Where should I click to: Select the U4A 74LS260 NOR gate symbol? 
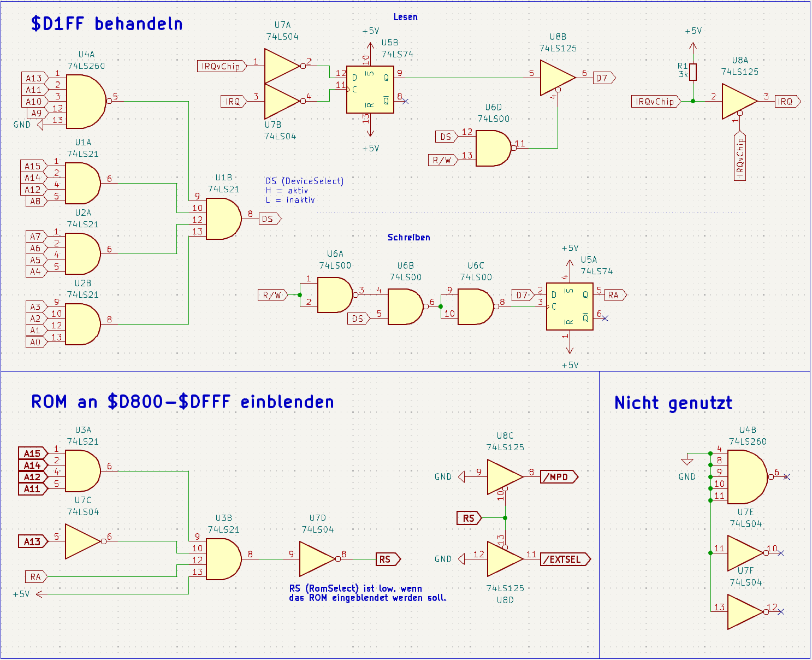[85, 102]
